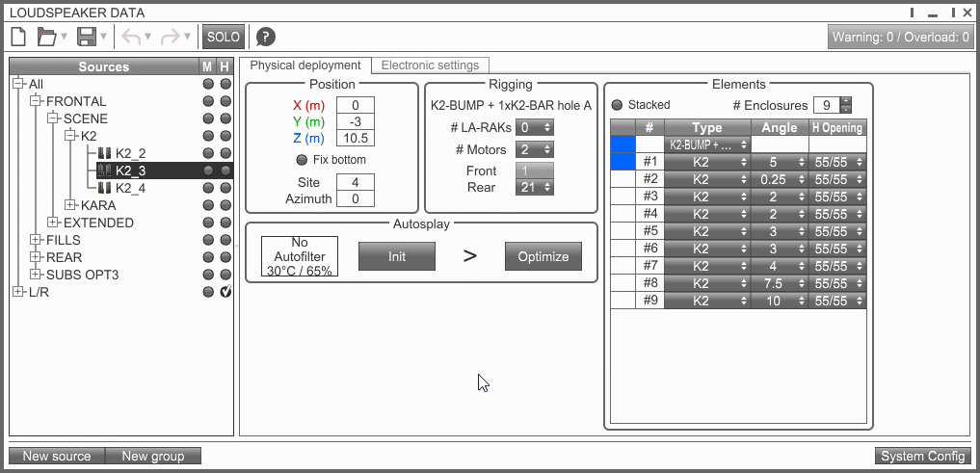
Task: Open the # Motors dropdown
Action: tap(535, 149)
